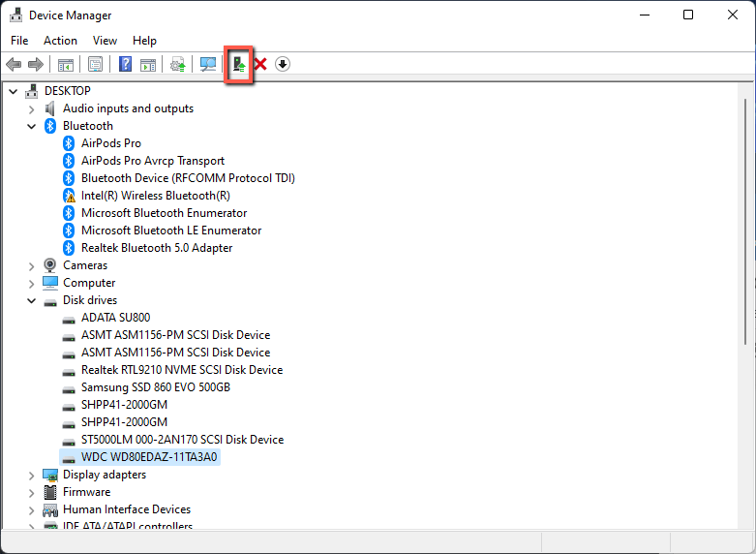Viewport: 756px width, 554px height.
Task: Click the Computer monitor category icon
Action: coord(50,283)
